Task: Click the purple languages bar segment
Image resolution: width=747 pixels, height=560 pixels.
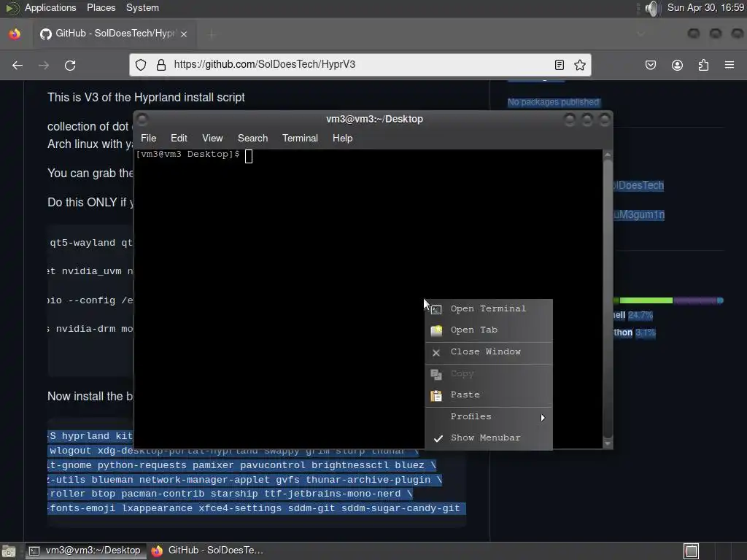Action: click(695, 300)
